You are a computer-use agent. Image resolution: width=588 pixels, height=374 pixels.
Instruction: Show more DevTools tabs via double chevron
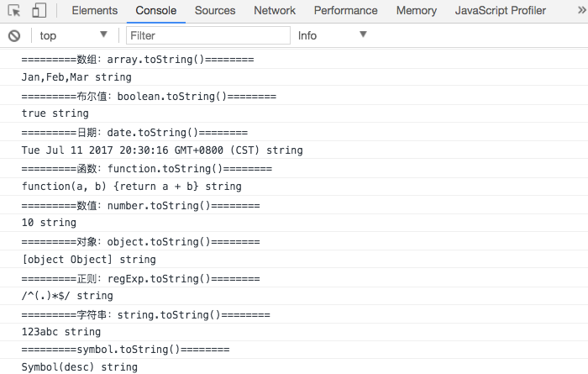pyautogui.click(x=582, y=10)
